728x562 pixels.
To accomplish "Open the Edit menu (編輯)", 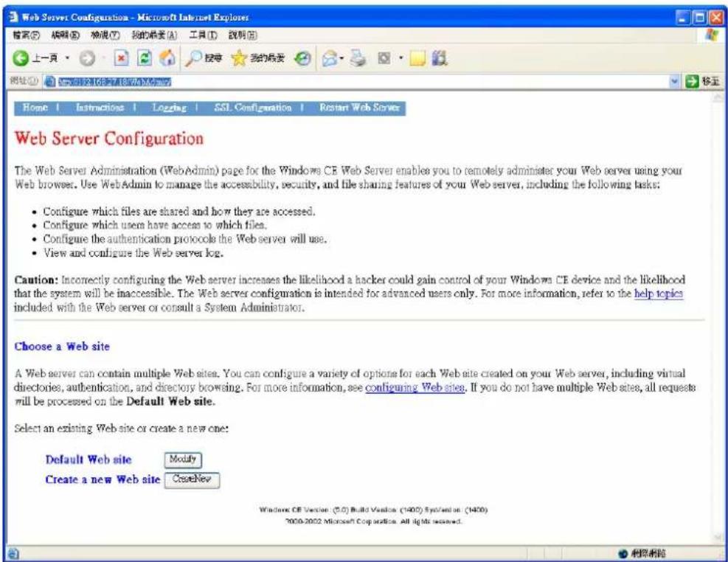I will coord(66,35).
